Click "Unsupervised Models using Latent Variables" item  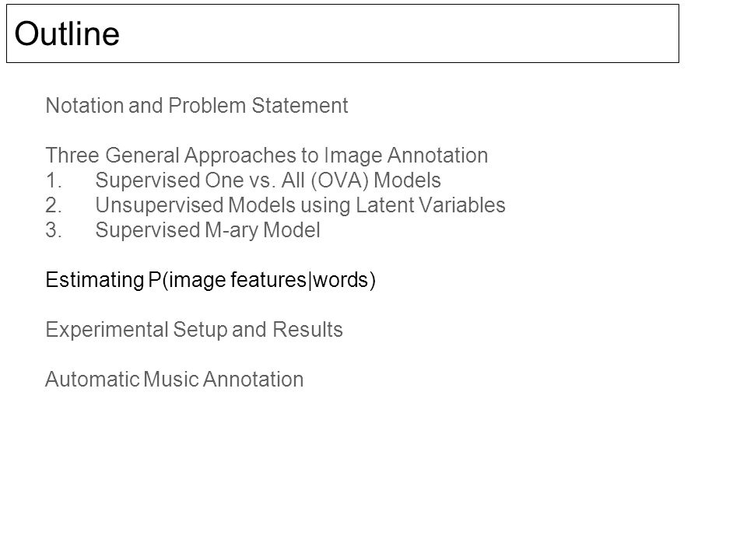[300, 205]
